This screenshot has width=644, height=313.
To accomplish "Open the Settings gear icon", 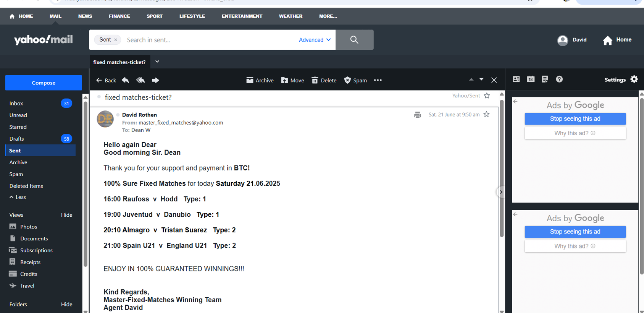I will point(634,79).
